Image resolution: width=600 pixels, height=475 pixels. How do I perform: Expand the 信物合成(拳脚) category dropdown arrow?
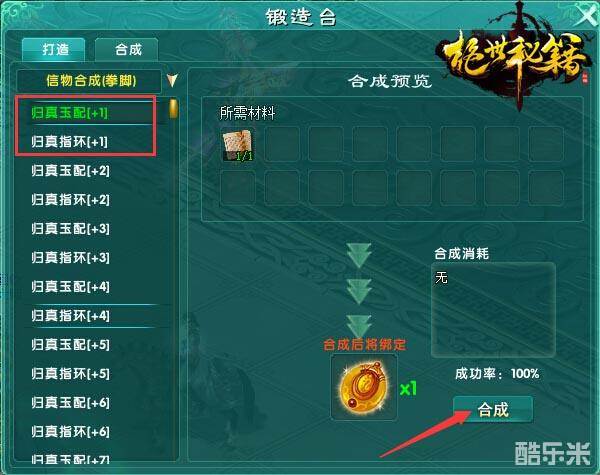(x=173, y=80)
